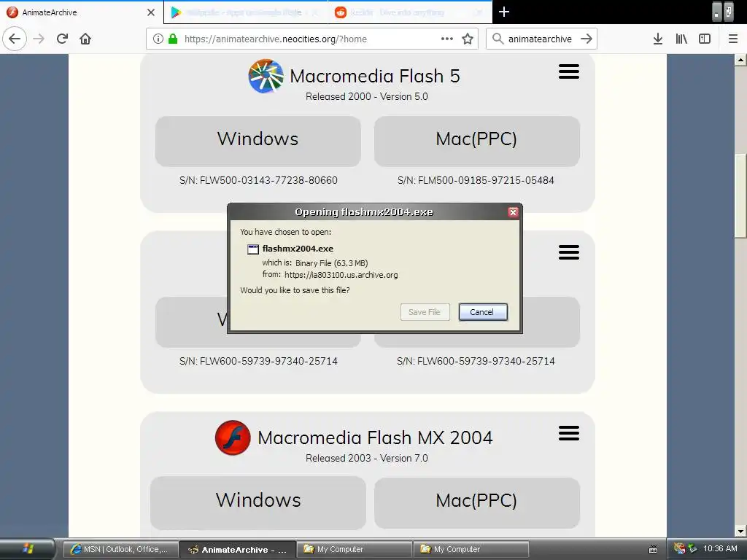The height and width of the screenshot is (560, 747).
Task: Open the Windows Start button
Action: pyautogui.click(x=28, y=549)
